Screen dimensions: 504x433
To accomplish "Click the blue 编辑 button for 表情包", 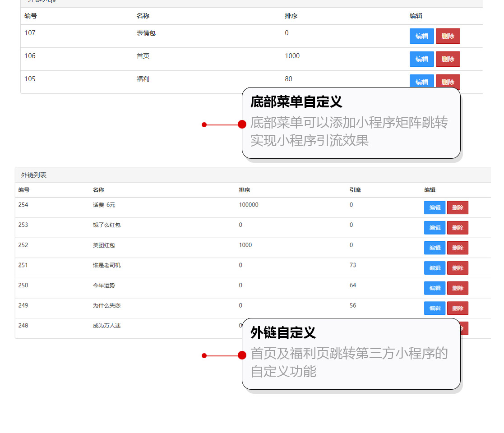I will click(421, 36).
